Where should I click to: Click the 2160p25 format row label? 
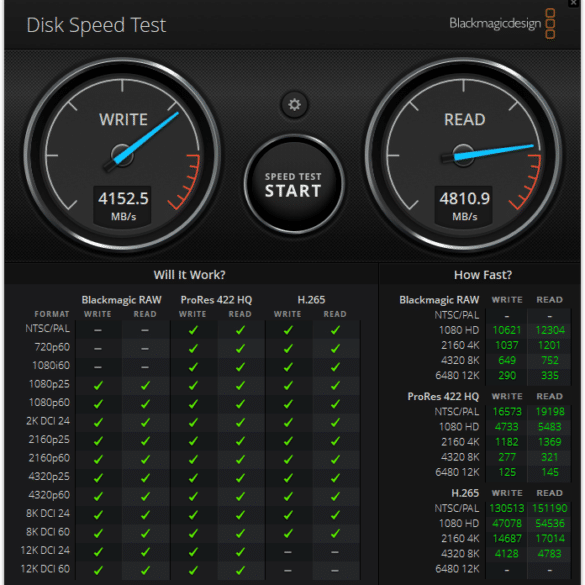pos(49,439)
